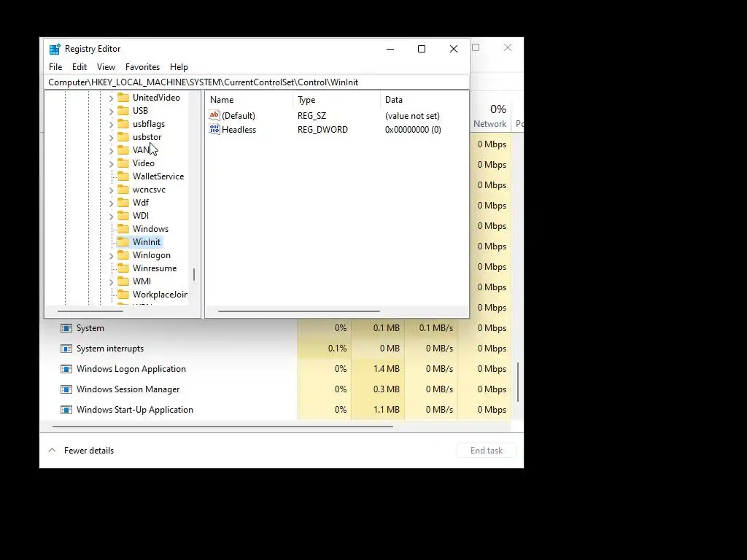
Task: Open the Help menu
Action: pos(179,67)
